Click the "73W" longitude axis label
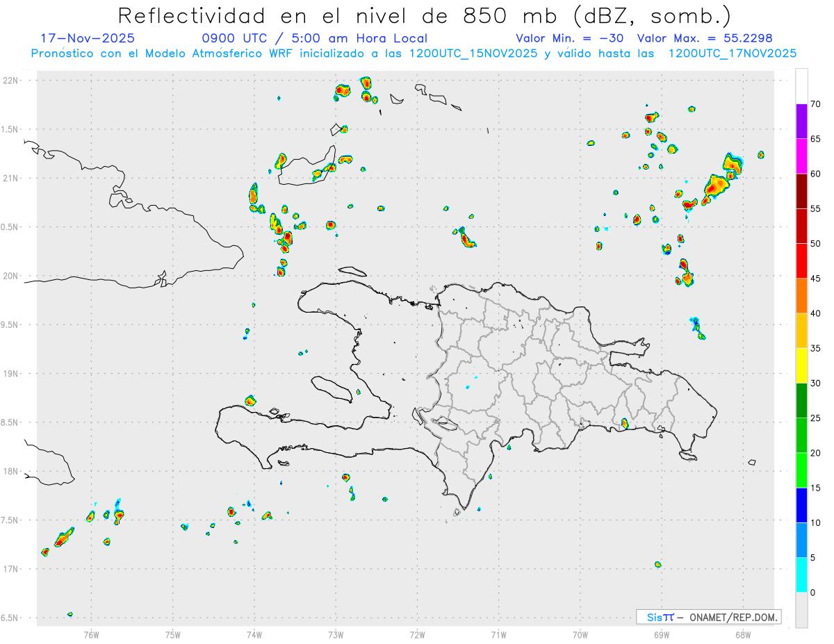Screen dimensions: 834x644 [x=336, y=634]
